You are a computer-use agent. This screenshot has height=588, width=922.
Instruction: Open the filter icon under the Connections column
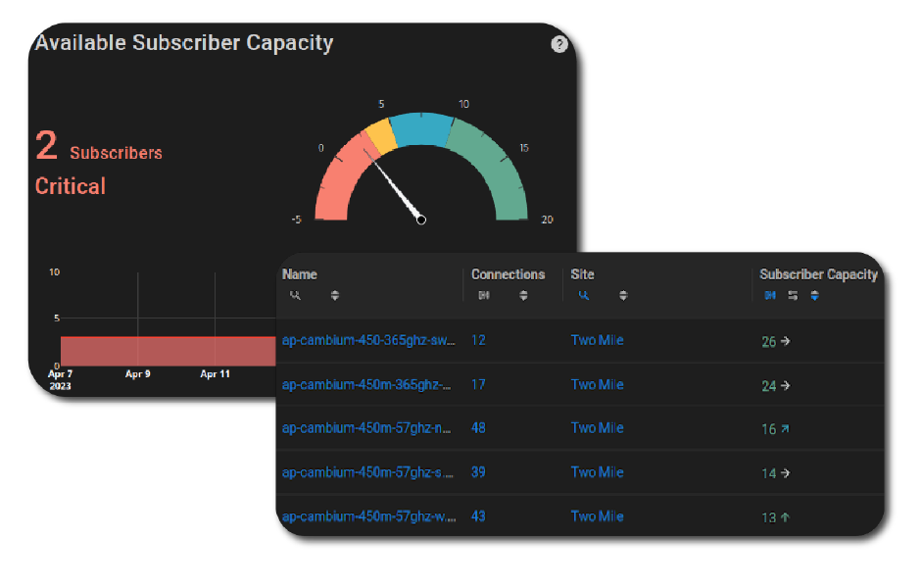(484, 294)
